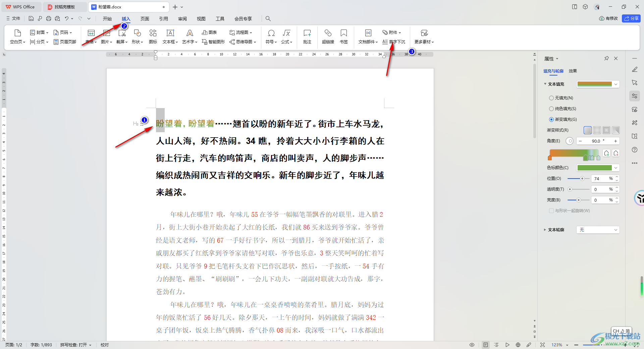Open the search magnifier in the ribbon

(268, 18)
